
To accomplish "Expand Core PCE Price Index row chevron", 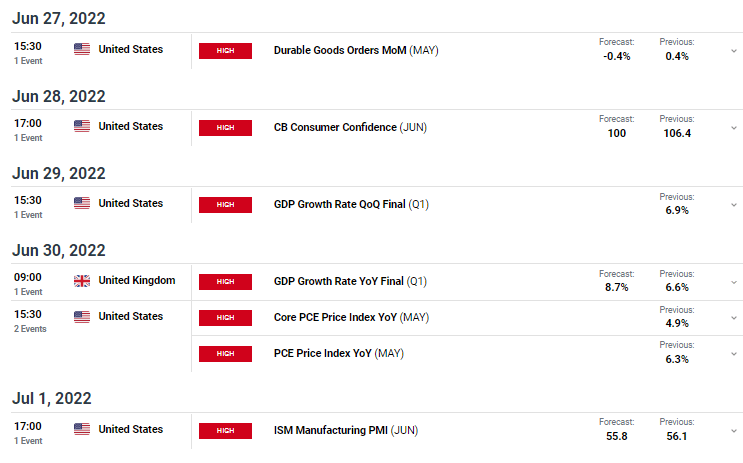I will click(734, 318).
